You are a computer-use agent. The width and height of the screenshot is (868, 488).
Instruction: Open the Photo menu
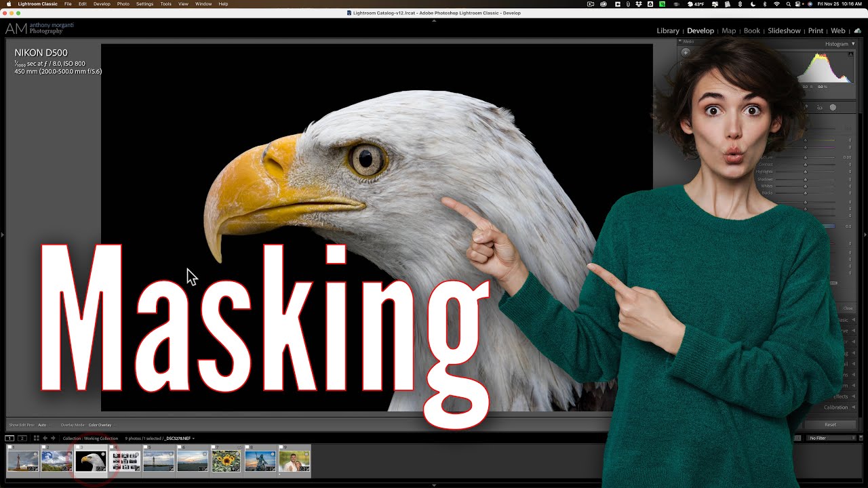pyautogui.click(x=123, y=4)
